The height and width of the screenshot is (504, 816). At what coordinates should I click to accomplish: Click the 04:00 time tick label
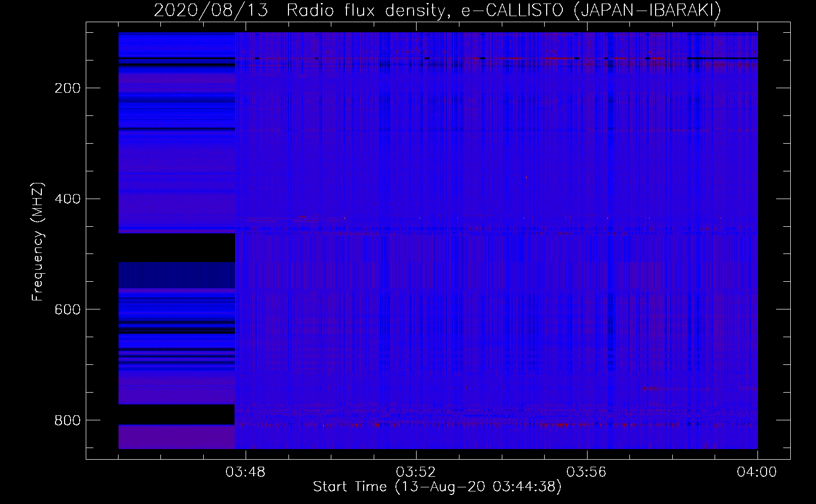(757, 472)
